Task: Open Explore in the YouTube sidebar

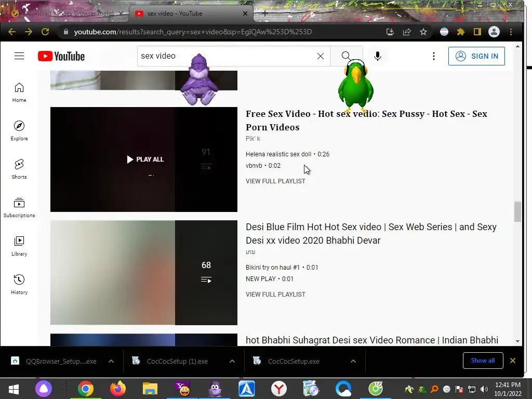Action: (19, 131)
